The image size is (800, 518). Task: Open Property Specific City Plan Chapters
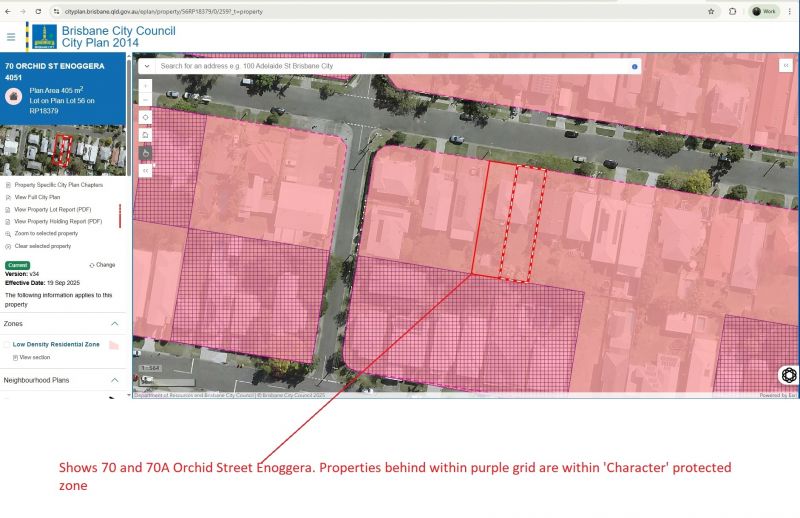[58, 185]
